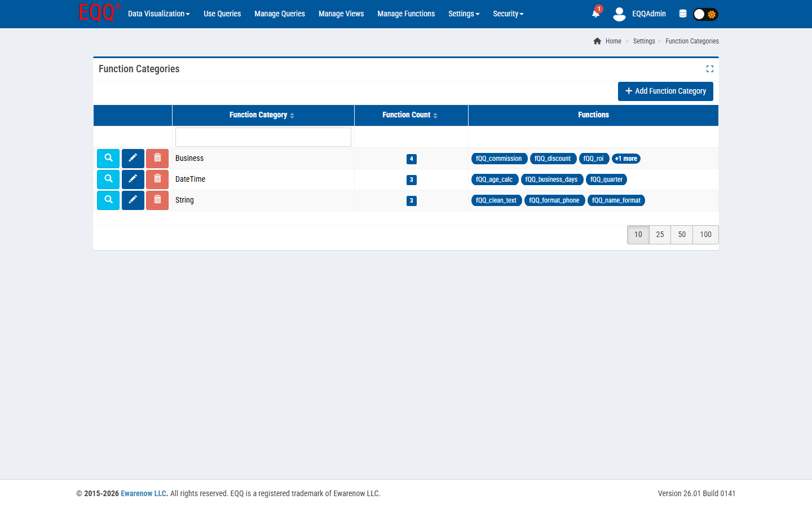Sort by the Function Category column

point(262,115)
